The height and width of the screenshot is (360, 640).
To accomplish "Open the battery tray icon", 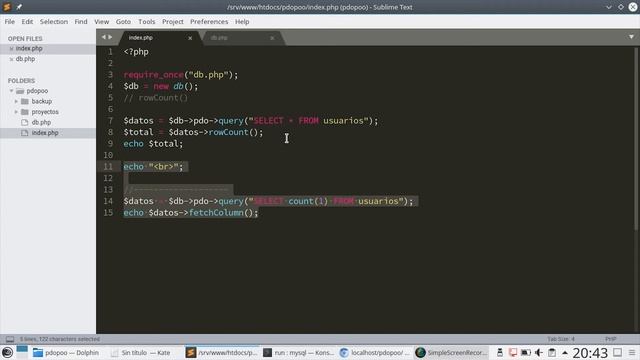I will pos(526,353).
